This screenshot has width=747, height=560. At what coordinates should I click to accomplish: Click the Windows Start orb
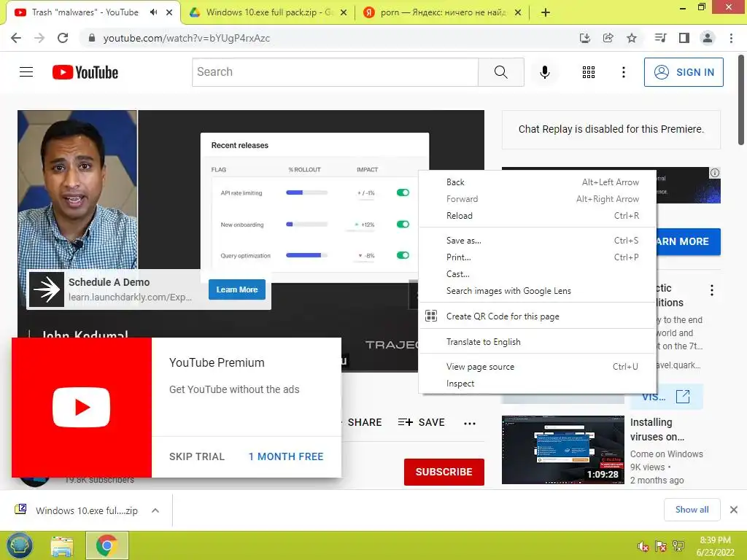pos(20,545)
